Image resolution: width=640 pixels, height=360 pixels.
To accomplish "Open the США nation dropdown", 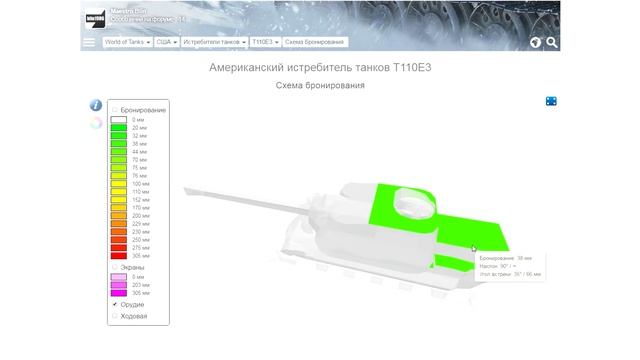I will pos(167,42).
